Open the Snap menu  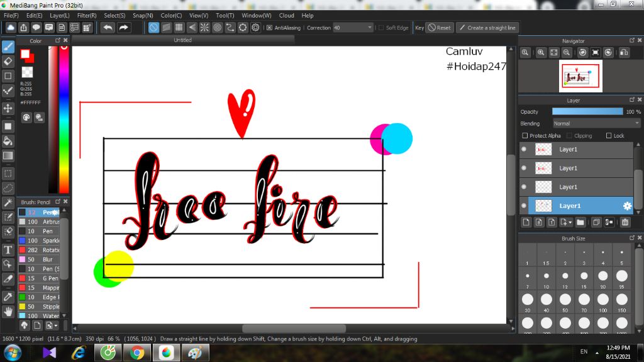tap(143, 15)
